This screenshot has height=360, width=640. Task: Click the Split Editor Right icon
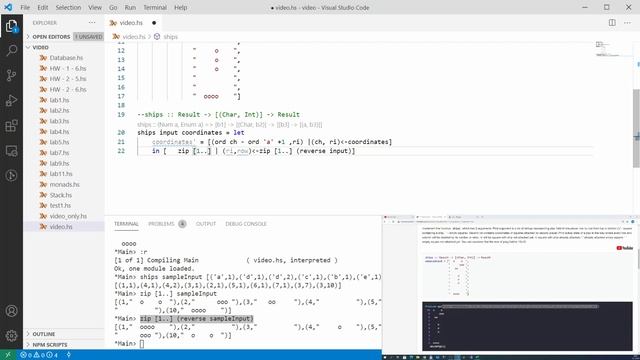(x=612, y=23)
